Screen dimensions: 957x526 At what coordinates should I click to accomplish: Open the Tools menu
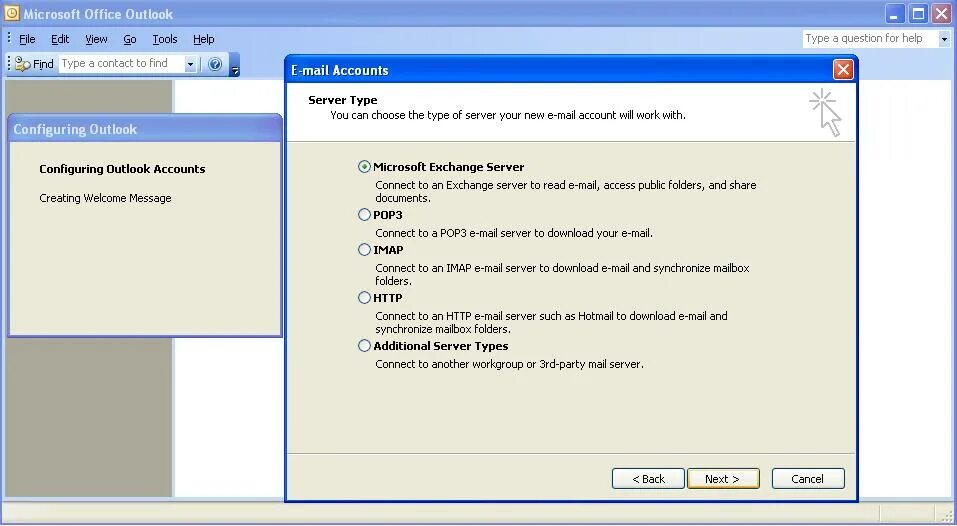pyautogui.click(x=165, y=39)
